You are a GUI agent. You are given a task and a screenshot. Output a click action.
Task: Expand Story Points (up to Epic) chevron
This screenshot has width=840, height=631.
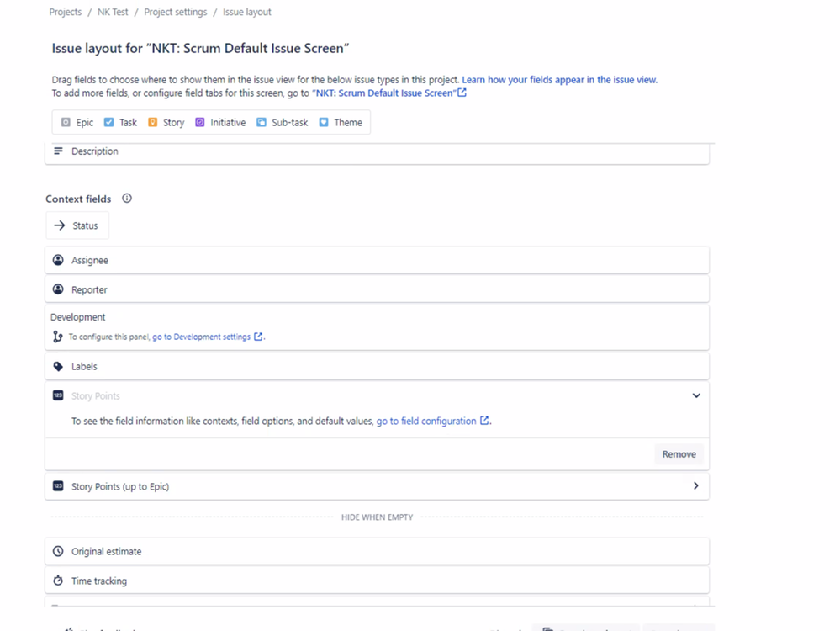point(696,485)
